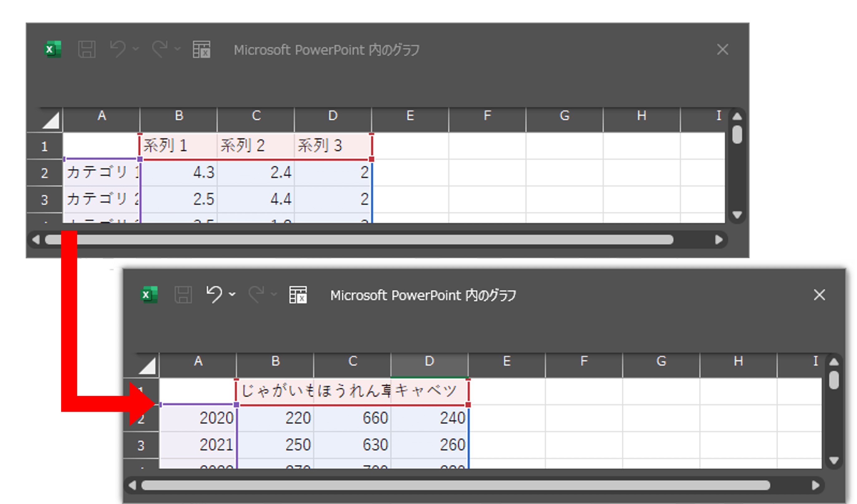Click Undo icon in upper window
The width and height of the screenshot is (857, 504).
pyautogui.click(x=118, y=49)
